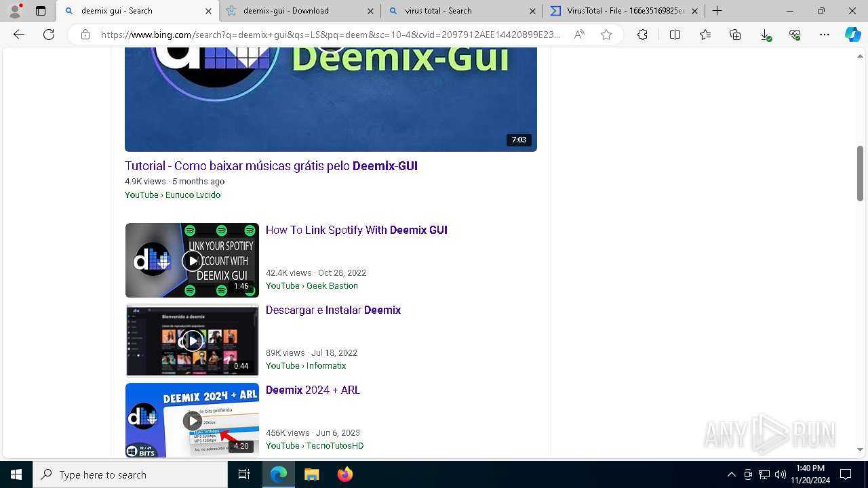
Task: Open Windows Start menu
Action: click(x=16, y=474)
